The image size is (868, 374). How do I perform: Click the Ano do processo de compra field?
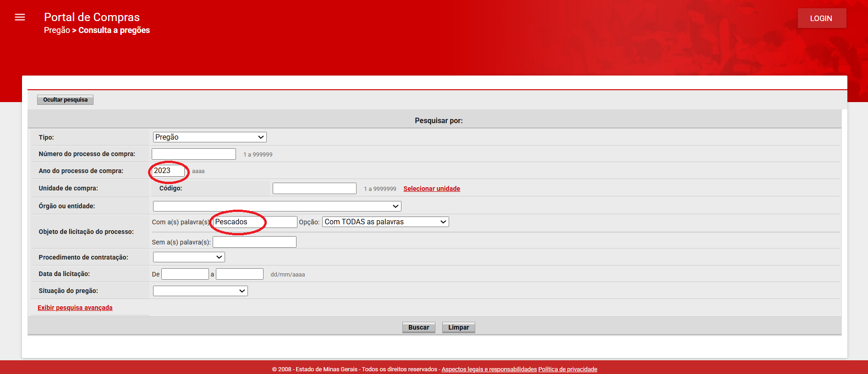point(168,171)
